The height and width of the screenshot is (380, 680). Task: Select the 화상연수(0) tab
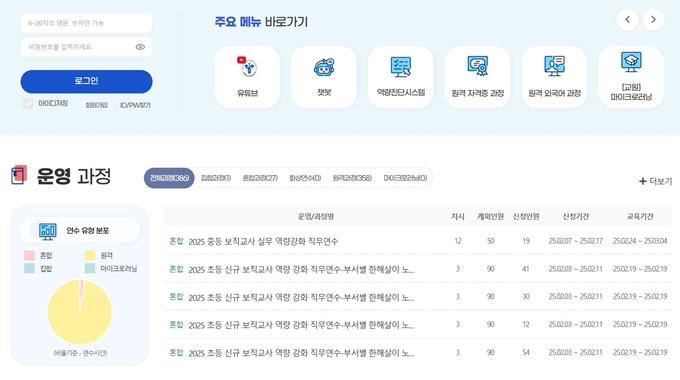(x=305, y=178)
